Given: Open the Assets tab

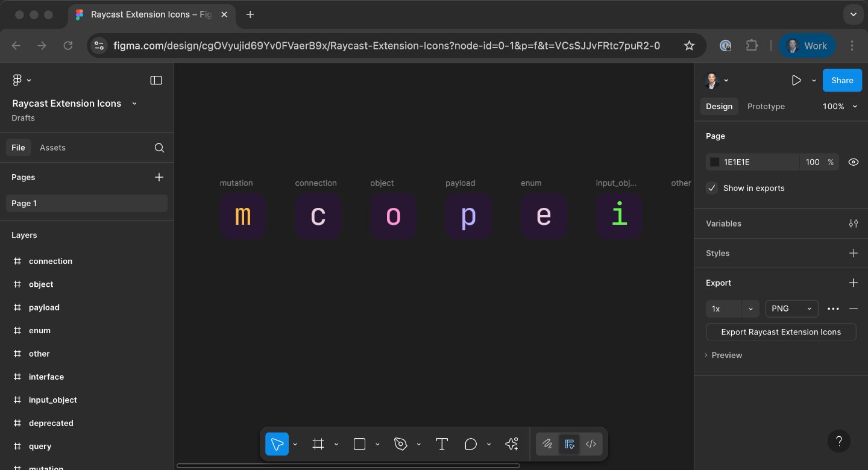Looking at the screenshot, I should coord(52,148).
